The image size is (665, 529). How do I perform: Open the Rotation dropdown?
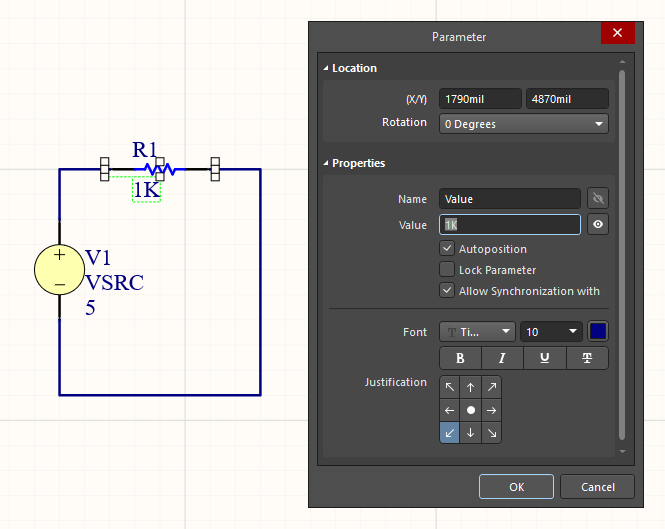[x=524, y=124]
